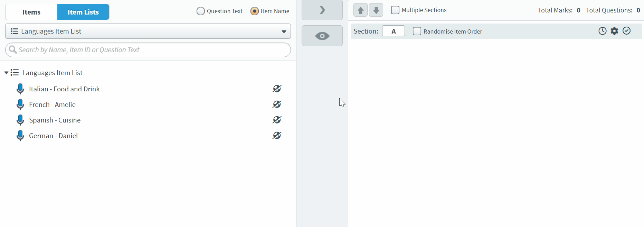Open the Languages Item List dropdown
Viewport: 644px width, 227px height.
pos(148,31)
